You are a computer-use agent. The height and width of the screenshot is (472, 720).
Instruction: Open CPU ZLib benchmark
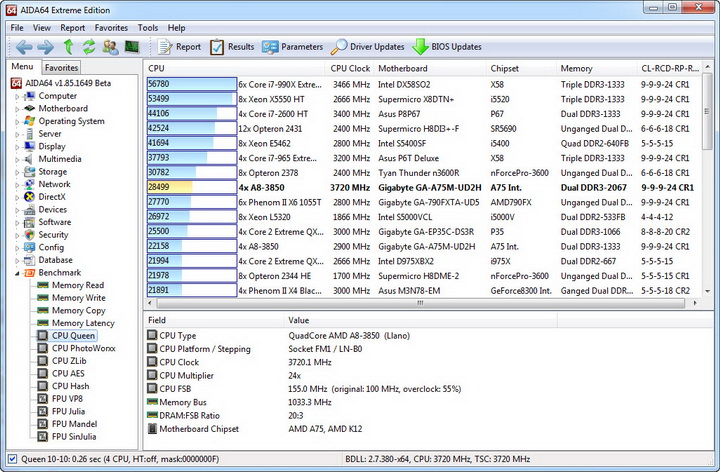coord(69,361)
